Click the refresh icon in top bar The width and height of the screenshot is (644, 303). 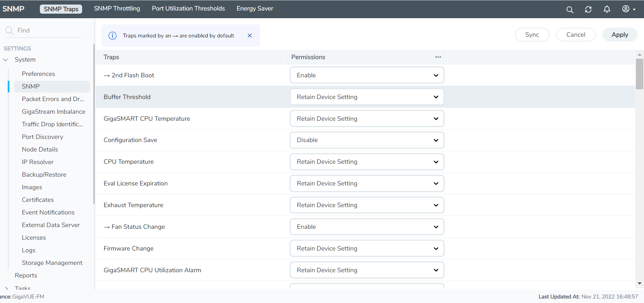[588, 9]
